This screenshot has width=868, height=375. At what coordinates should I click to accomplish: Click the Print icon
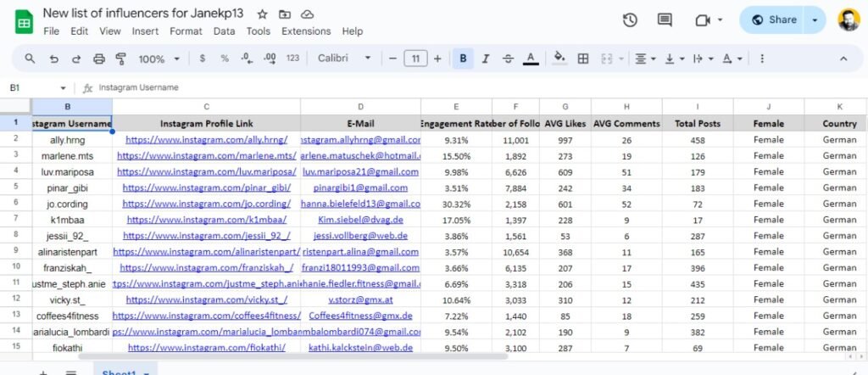click(x=99, y=59)
